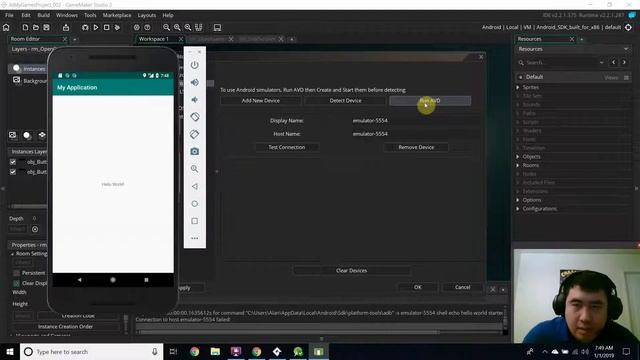Toggle first obj_Butt instance checkbox
The height and width of the screenshot is (360, 640).
tap(13, 162)
